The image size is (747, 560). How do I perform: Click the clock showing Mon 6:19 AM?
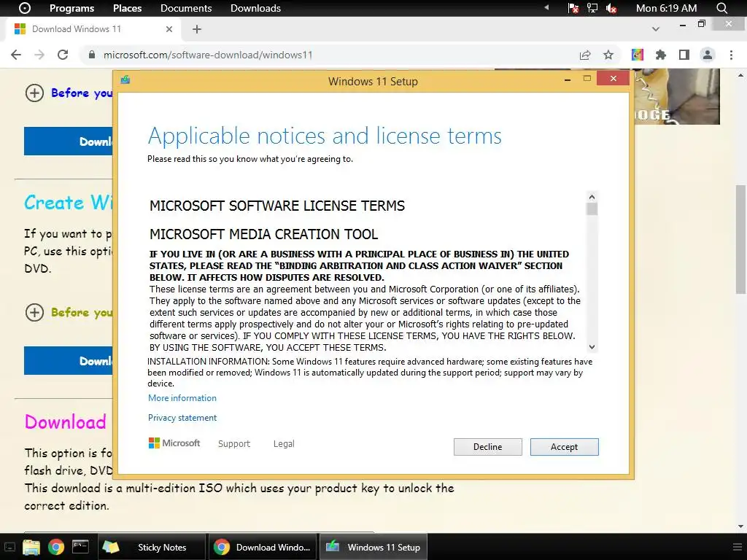point(666,8)
